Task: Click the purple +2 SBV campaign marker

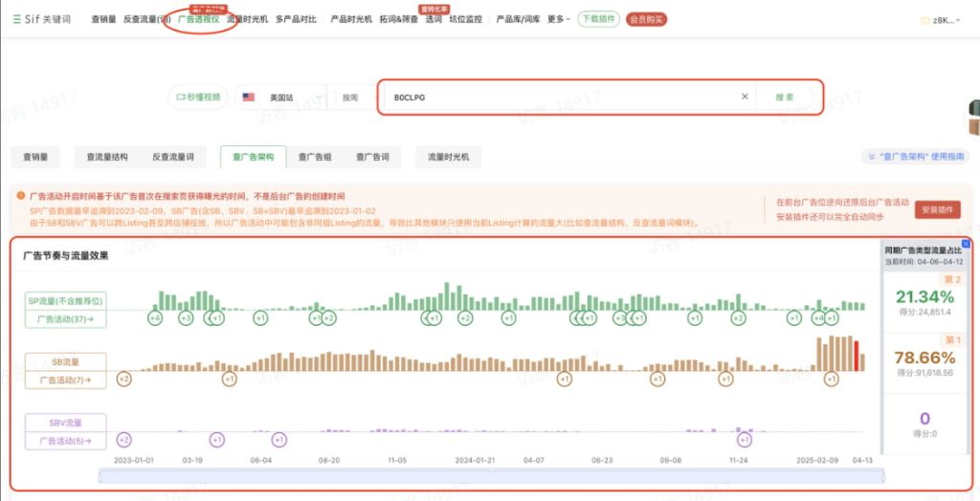Action: coord(123,440)
